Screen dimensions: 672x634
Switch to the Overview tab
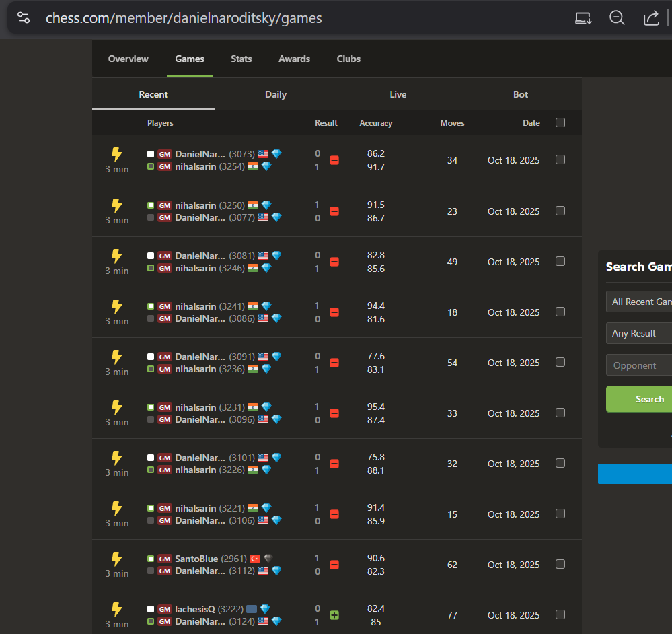pos(128,59)
